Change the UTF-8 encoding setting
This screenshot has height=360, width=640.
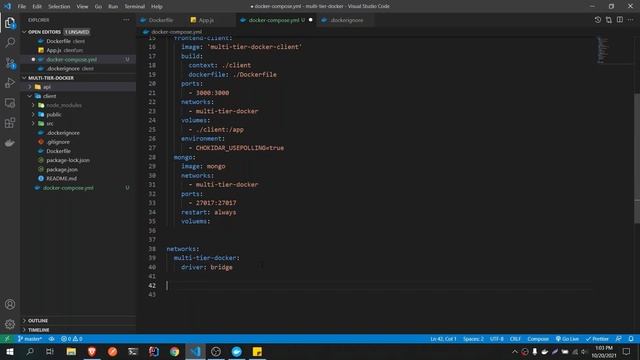click(x=497, y=339)
